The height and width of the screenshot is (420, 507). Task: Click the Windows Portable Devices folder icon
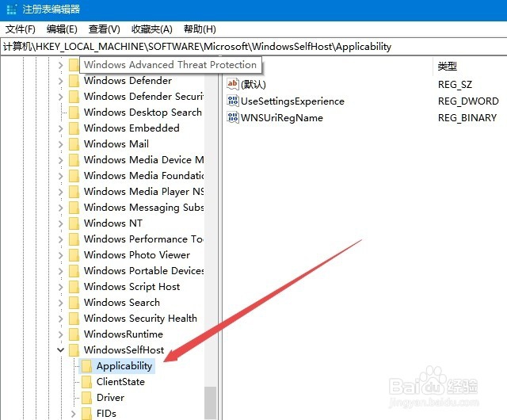tap(74, 271)
